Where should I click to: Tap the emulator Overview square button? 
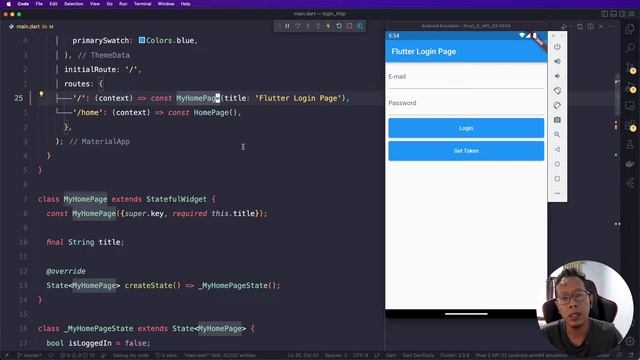pyautogui.click(x=557, y=179)
